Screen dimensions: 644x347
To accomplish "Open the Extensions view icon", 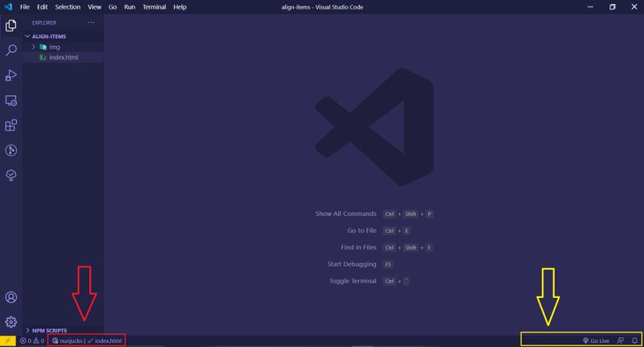I will click(11, 126).
